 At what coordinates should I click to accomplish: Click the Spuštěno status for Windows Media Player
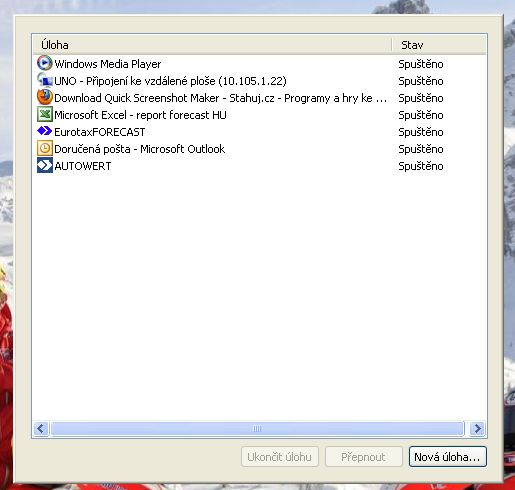421,64
